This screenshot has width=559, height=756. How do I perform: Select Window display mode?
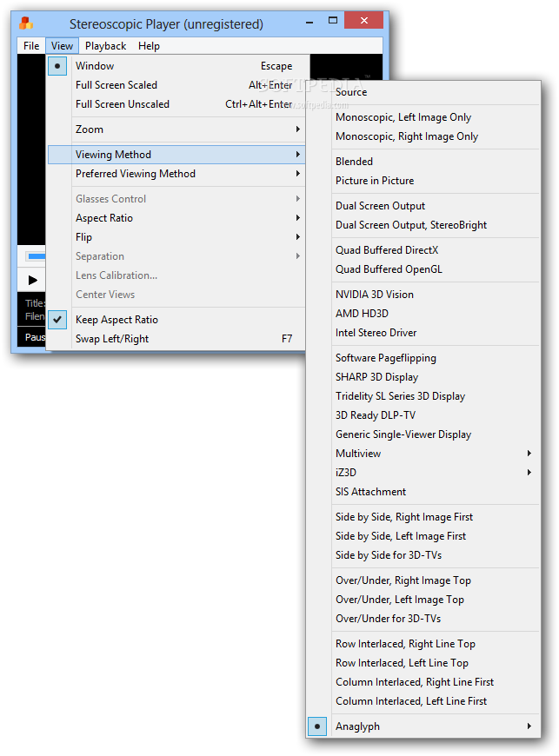[x=176, y=66]
